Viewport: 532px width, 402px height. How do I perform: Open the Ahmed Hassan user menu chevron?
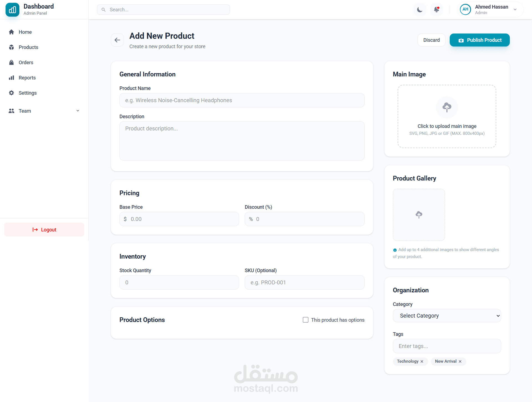click(x=515, y=10)
